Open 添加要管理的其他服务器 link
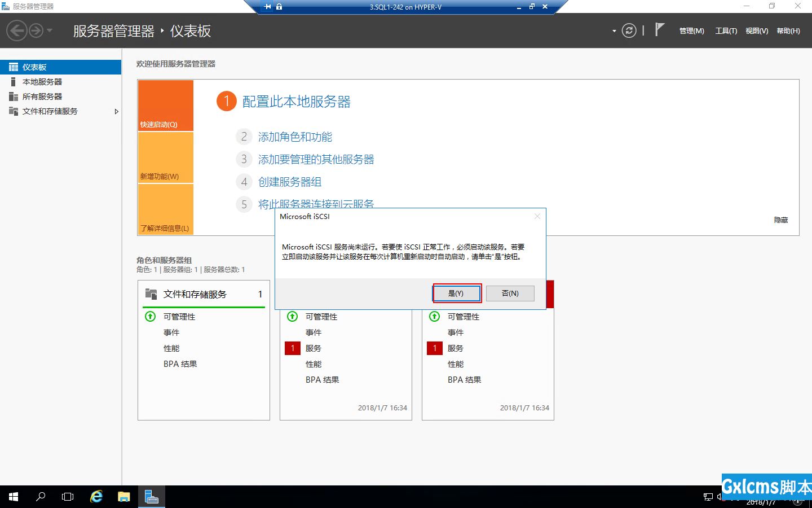The height and width of the screenshot is (508, 812). click(316, 159)
